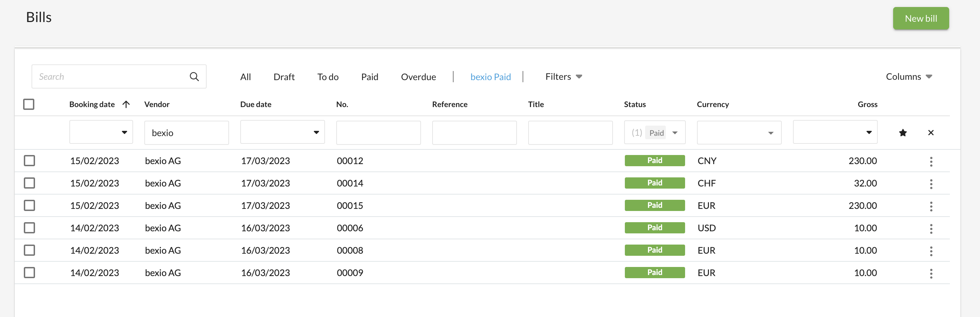
Task: Open three-dot menu for bill 00009
Action: [931, 273]
